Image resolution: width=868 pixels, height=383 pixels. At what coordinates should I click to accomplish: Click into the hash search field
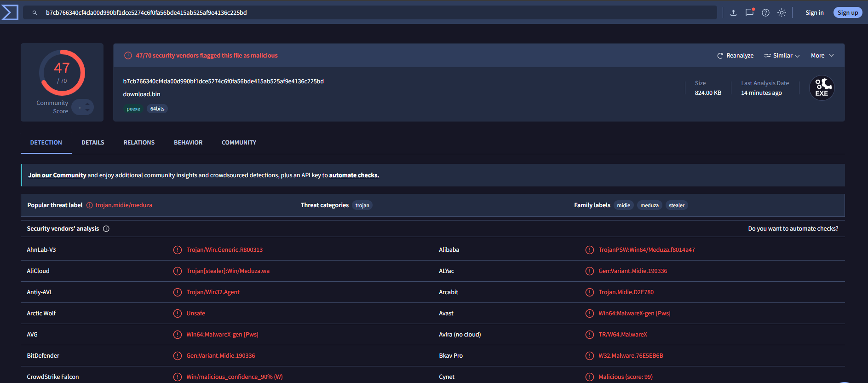tap(370, 13)
